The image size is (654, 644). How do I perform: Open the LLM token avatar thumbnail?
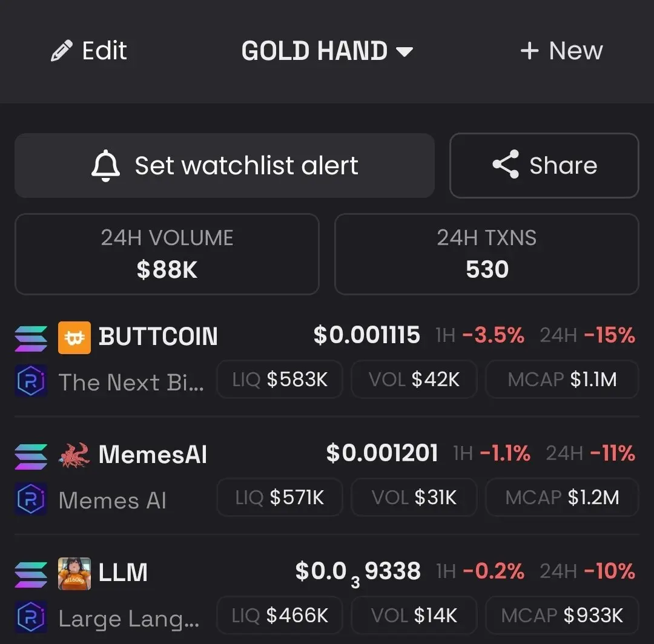pos(74,574)
